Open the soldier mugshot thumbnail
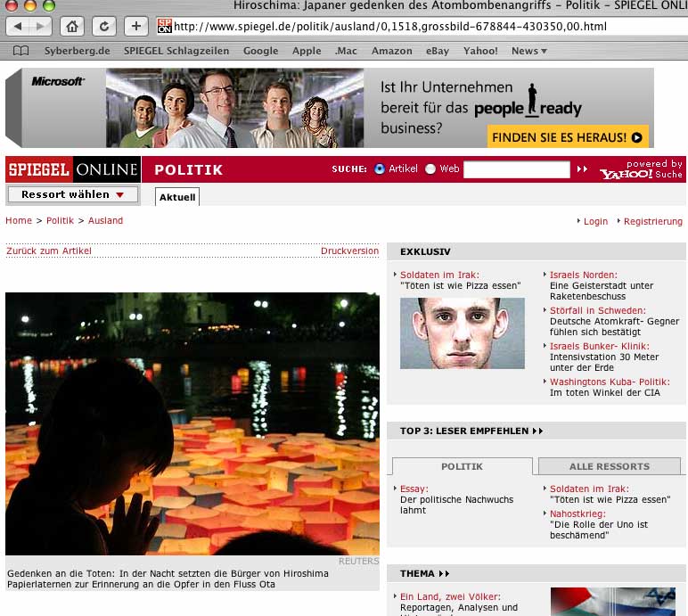This screenshot has width=688, height=616. (462, 333)
